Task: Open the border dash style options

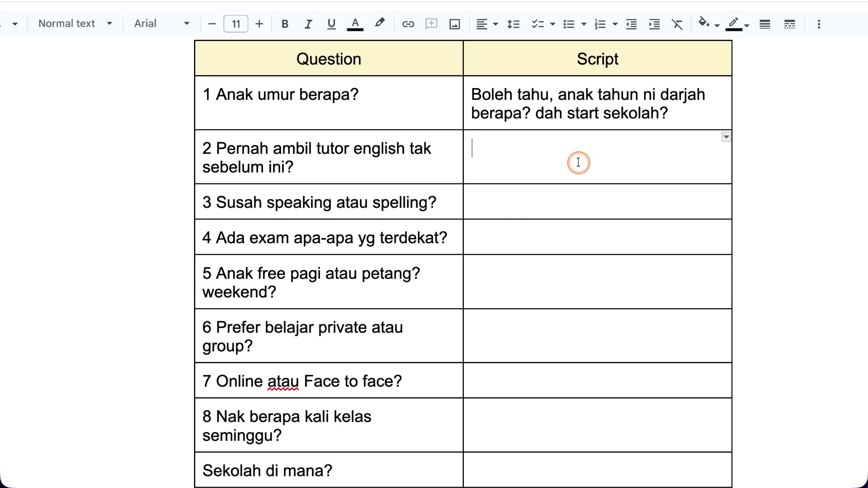Action: [x=790, y=24]
